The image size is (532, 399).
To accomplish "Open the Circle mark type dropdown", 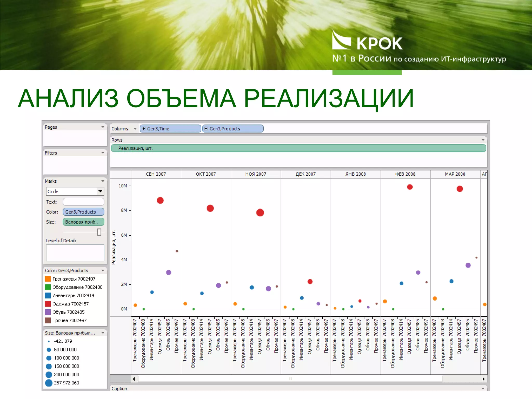I will 100,191.
